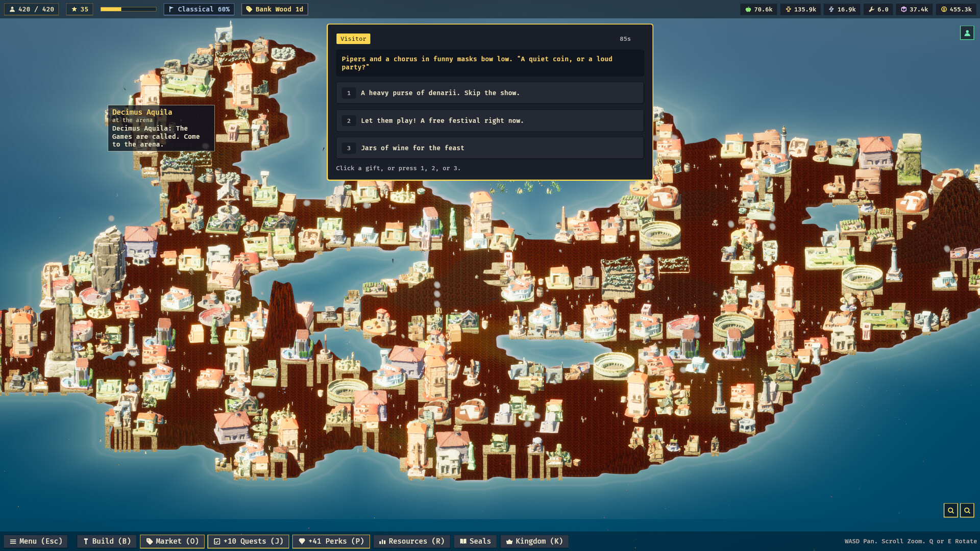Open the Market (O) panel
The image size is (980, 551).
172,541
